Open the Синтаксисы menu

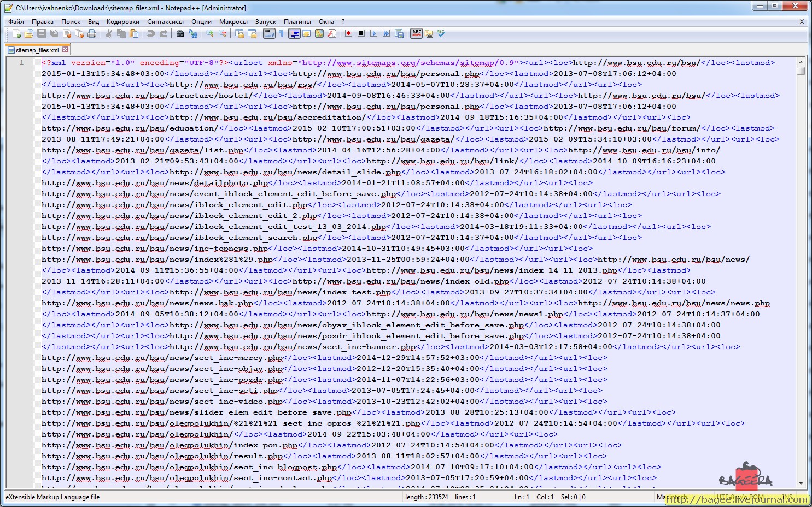[165, 22]
